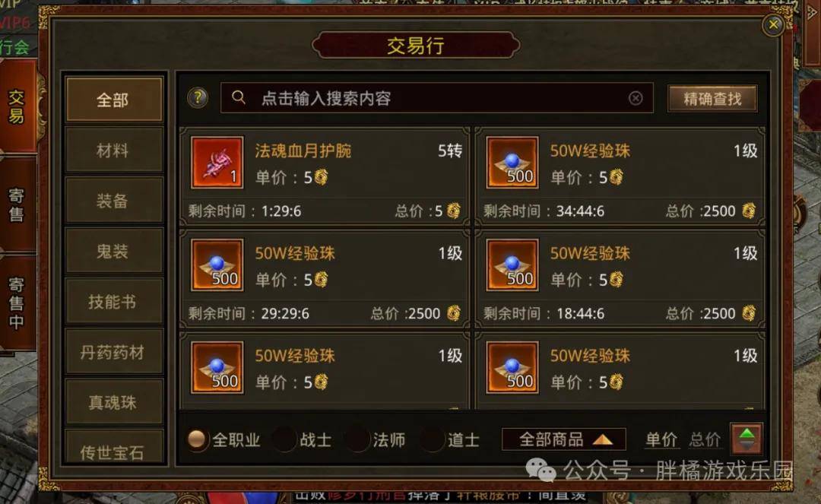Expand the 全部商品 dropdown

(564, 439)
